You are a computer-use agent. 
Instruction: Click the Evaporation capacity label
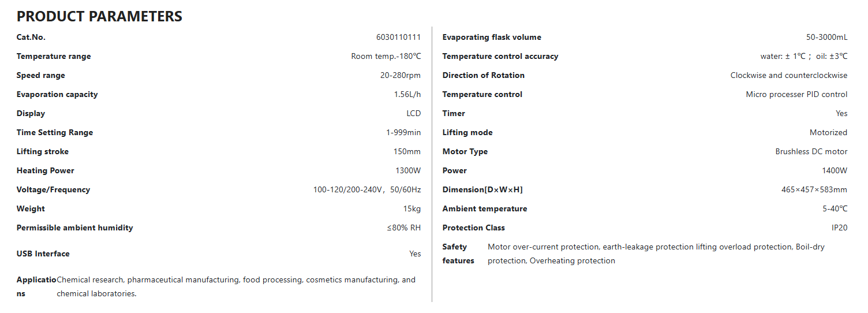(x=57, y=95)
